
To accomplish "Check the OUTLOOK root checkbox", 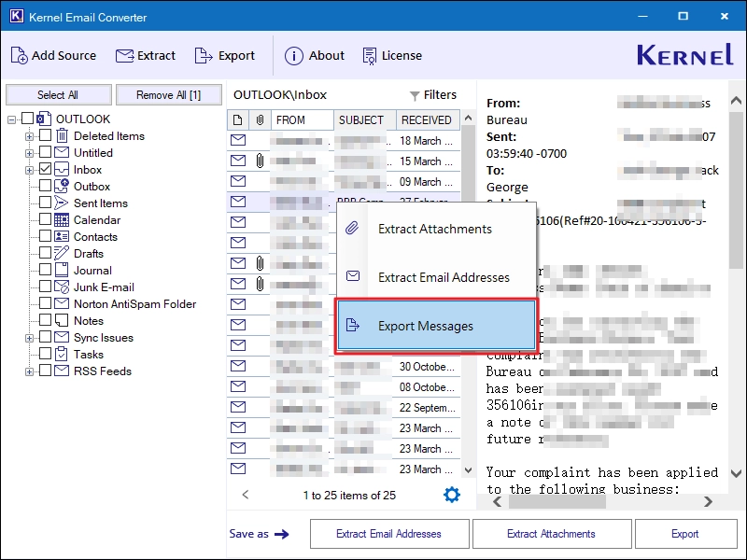I will click(x=28, y=119).
